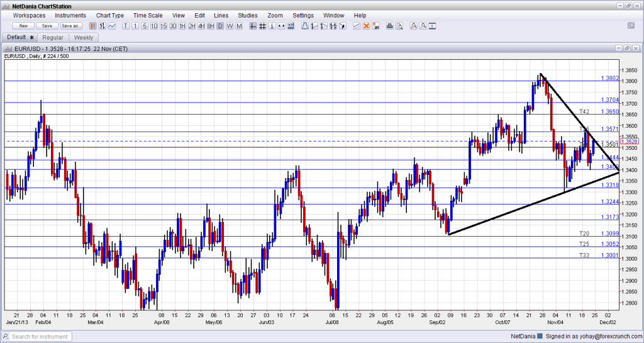Screen dimensions: 644x343
Task: Open the Instruments menu
Action: point(70,15)
